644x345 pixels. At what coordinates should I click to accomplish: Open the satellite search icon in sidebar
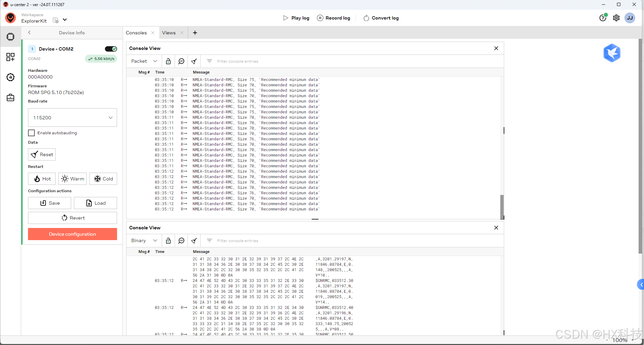click(x=10, y=77)
